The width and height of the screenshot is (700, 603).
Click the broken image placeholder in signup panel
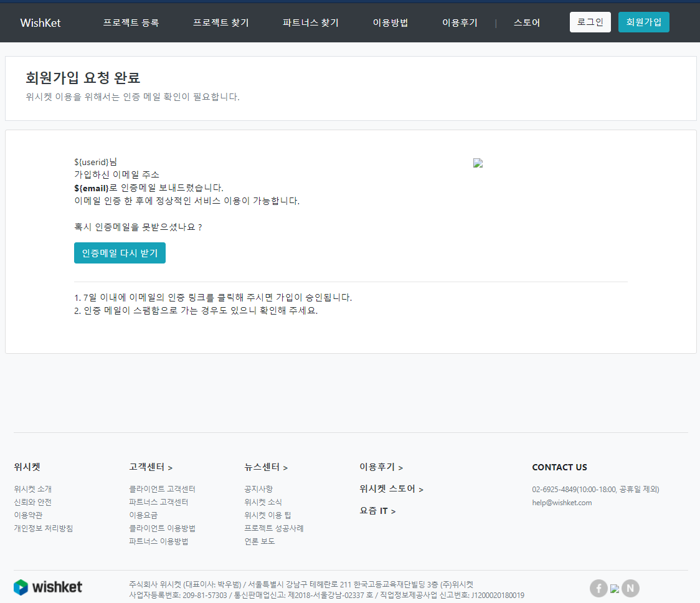pos(478,163)
